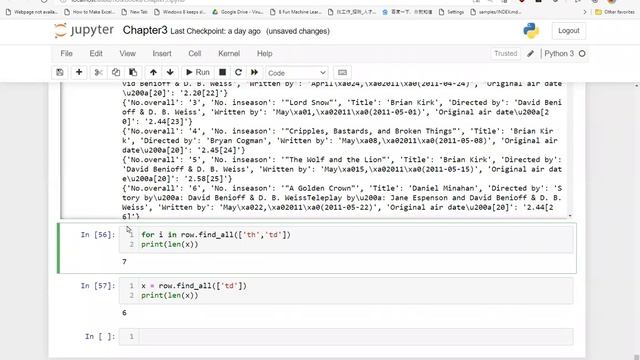This screenshot has height=360, width=640.
Task: Open the 'Webpage not availa...' bookmark
Action: 32,12
